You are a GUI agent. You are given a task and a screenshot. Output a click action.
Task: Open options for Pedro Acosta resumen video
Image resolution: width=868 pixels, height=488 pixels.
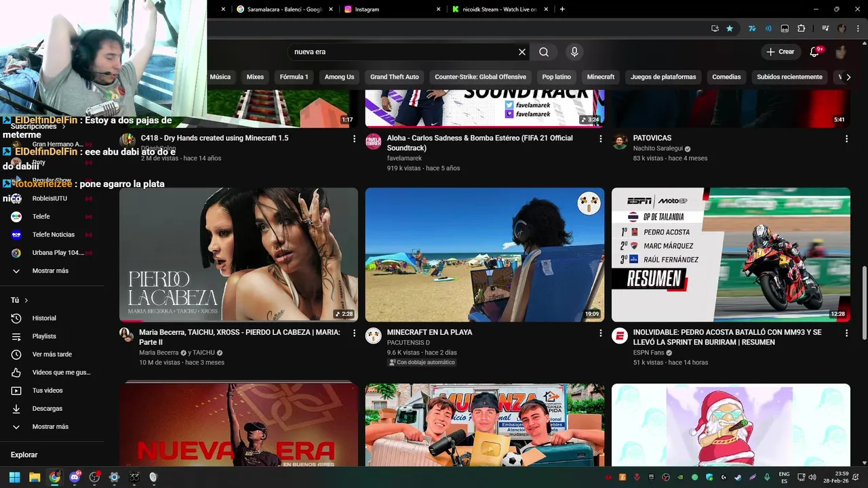tap(846, 333)
